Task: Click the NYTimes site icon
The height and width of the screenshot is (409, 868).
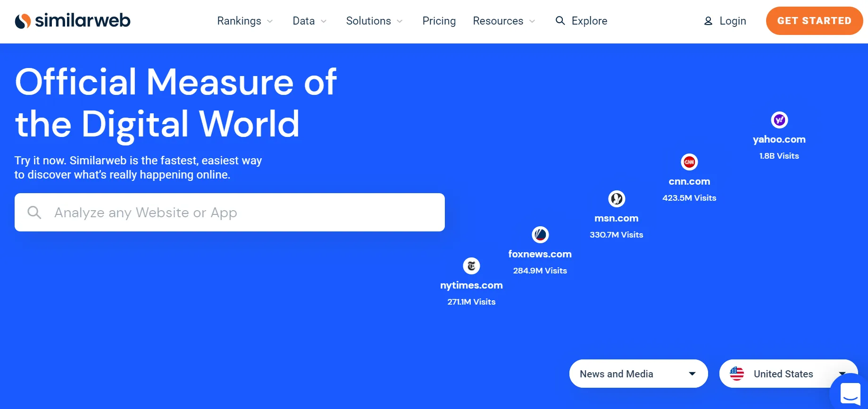Action: point(471,266)
